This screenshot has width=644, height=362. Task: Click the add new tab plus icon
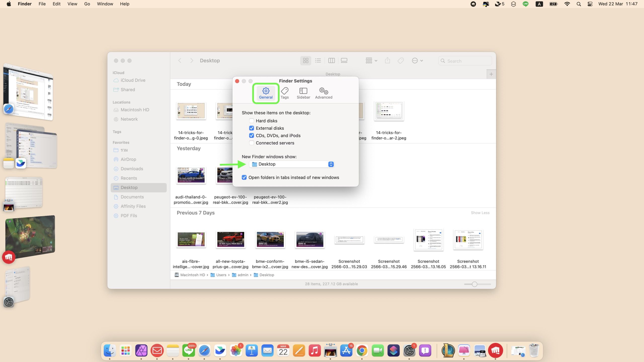coord(491,74)
